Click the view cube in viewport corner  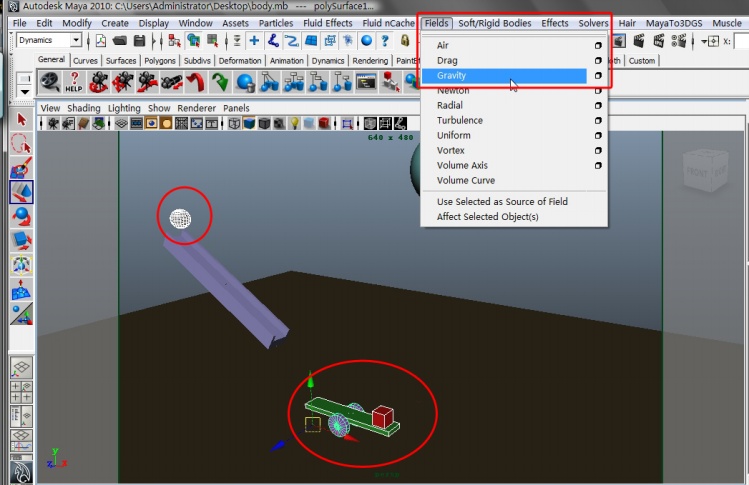click(x=706, y=169)
